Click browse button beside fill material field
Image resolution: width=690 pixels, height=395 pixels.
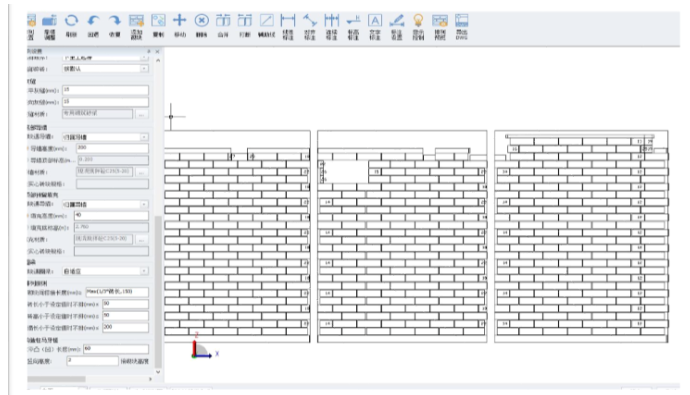[x=141, y=240]
